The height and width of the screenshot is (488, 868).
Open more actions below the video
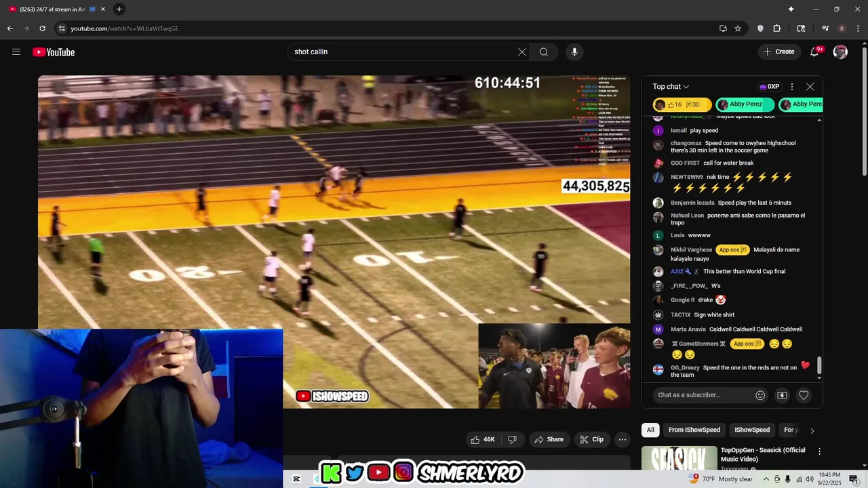pos(622,439)
